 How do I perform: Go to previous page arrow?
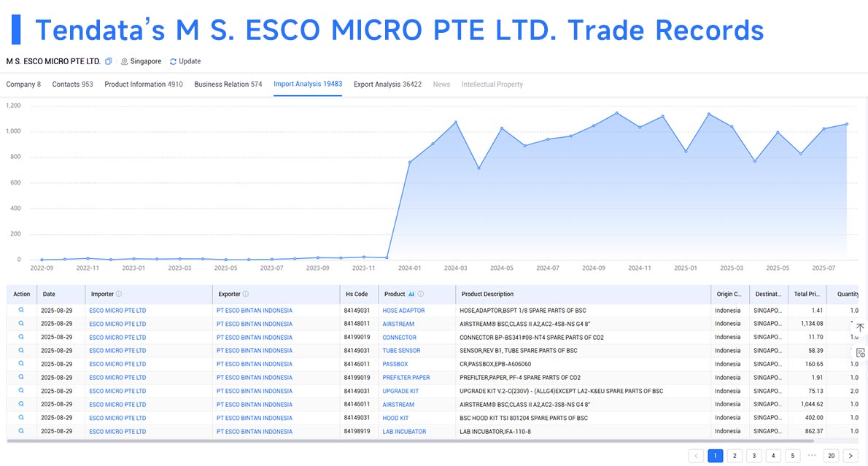[696, 456]
